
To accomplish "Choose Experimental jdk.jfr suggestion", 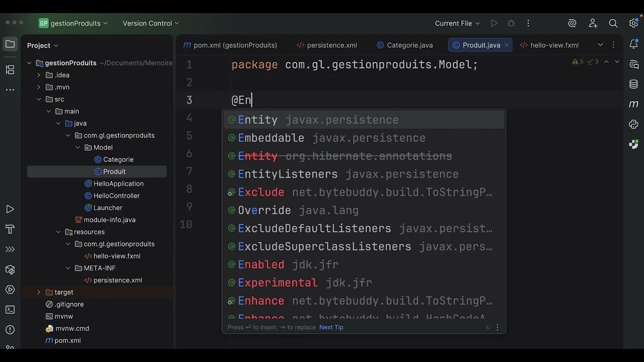I will [x=364, y=283].
